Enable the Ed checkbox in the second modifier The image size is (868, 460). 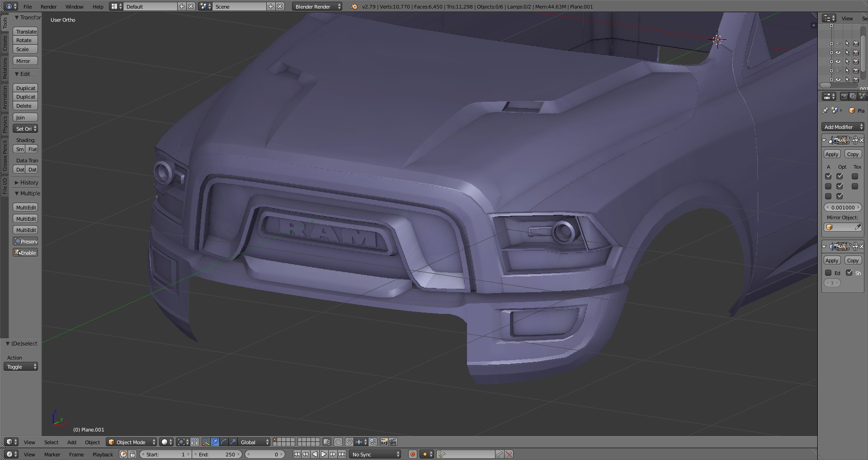(828, 273)
